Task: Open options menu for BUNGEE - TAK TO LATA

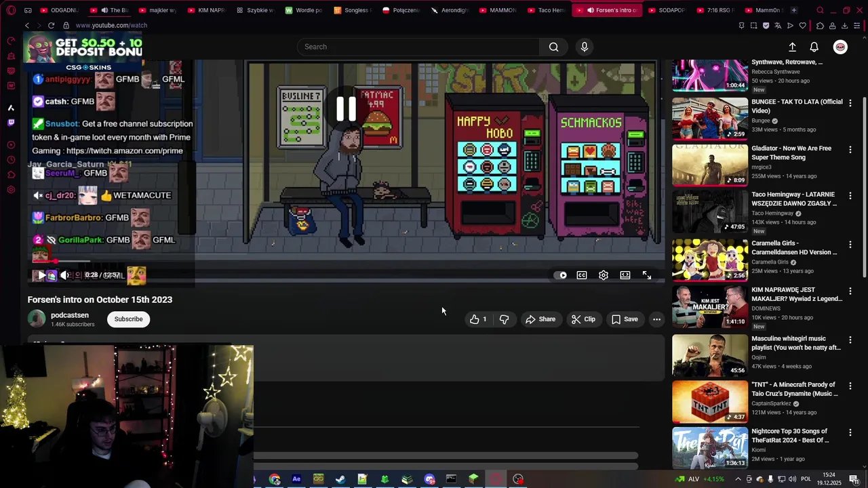Action: click(850, 103)
